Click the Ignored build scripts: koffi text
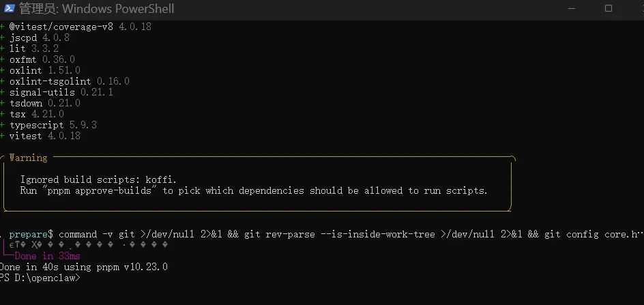This screenshot has height=305, width=644. [x=98, y=179]
